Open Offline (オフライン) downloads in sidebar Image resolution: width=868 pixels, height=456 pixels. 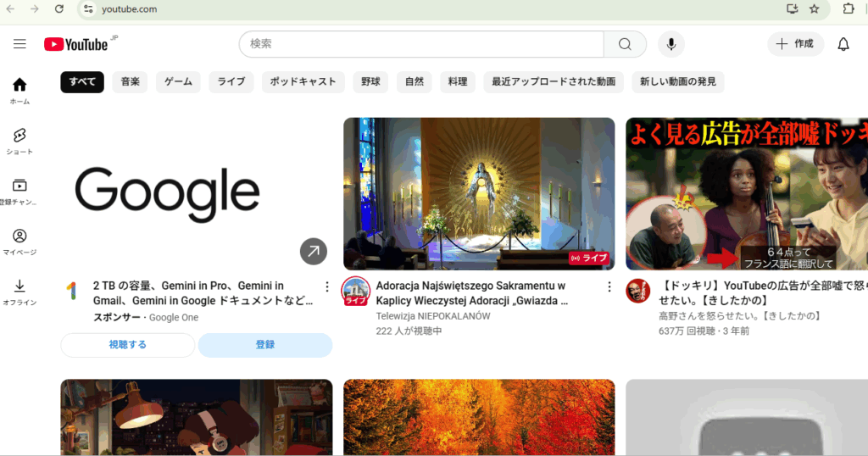point(19,291)
